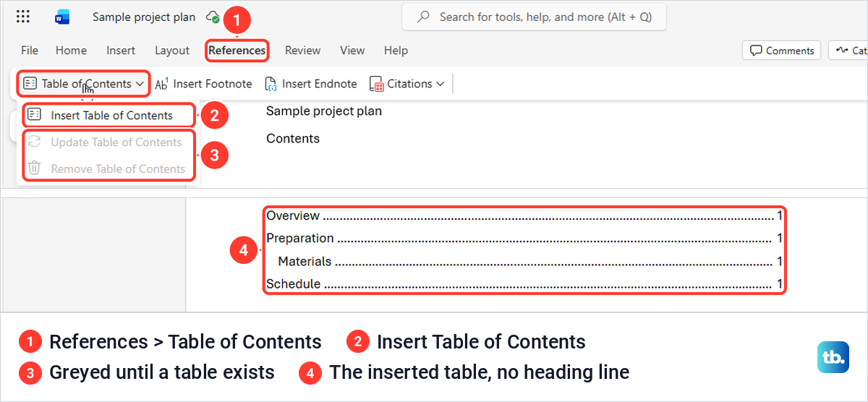This screenshot has width=868, height=402.
Task: Expand the Table of Contents dropdown
Action: coord(83,84)
